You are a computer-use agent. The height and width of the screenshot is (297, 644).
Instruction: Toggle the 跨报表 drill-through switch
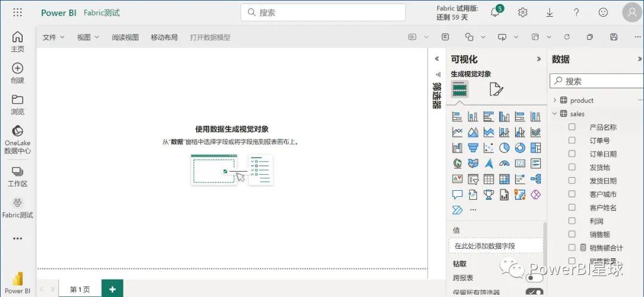pos(534,278)
